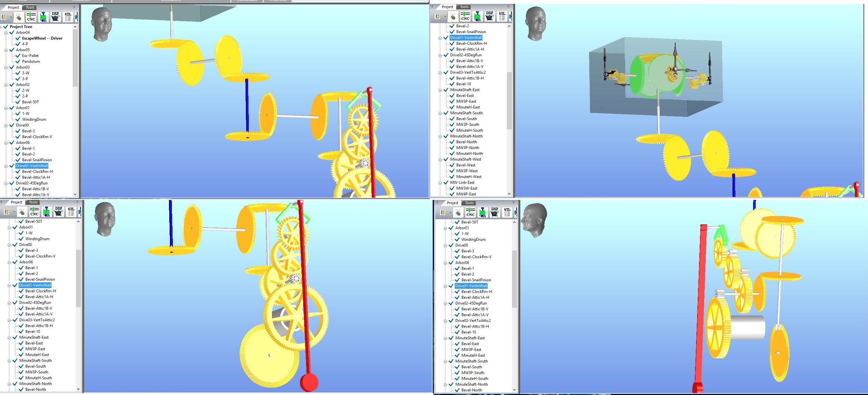
Task: Collapse the Arbor04 tree node
Action: pyautogui.click(x=6, y=33)
